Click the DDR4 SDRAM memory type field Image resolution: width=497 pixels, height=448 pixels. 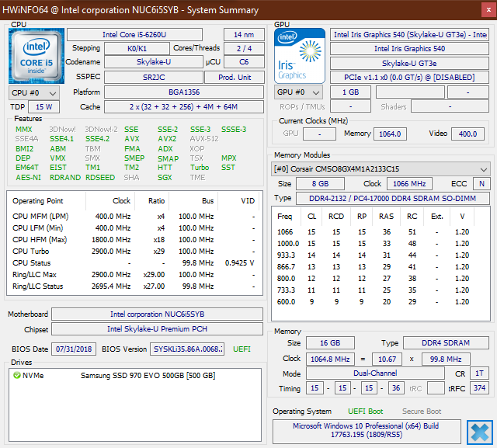446,343
